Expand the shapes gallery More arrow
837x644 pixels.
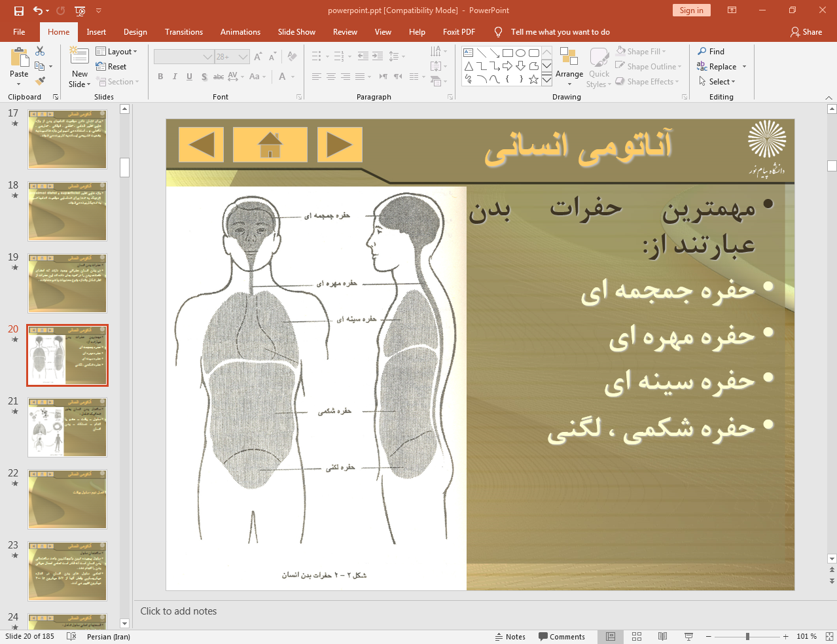(x=546, y=80)
